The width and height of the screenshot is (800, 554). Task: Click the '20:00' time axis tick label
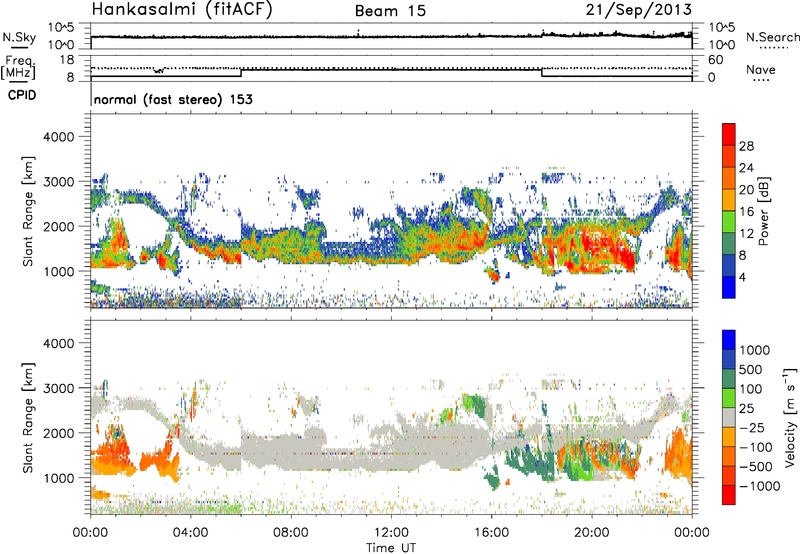[x=591, y=533]
